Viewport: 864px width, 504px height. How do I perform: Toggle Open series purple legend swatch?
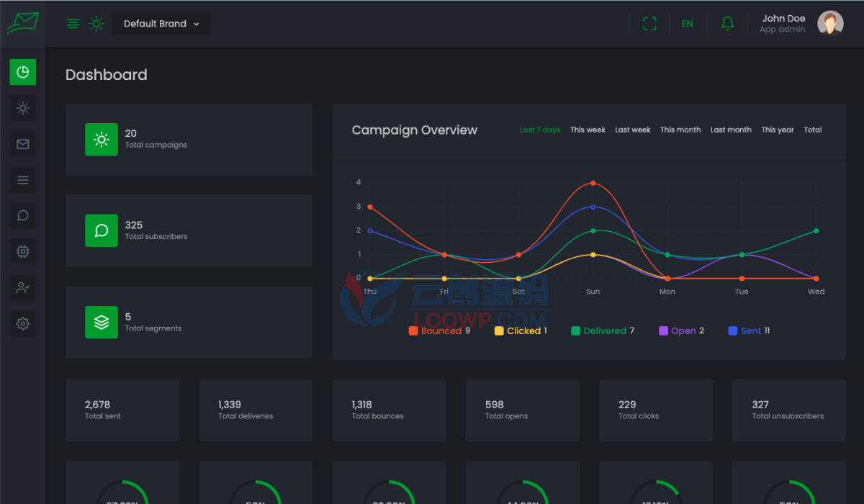(x=663, y=331)
